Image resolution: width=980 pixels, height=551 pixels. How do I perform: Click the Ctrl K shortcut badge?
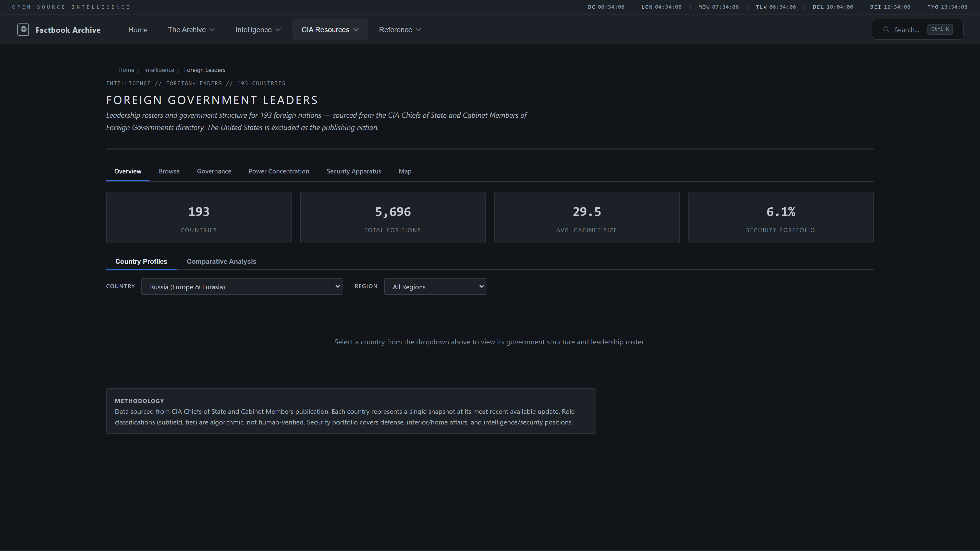click(940, 29)
